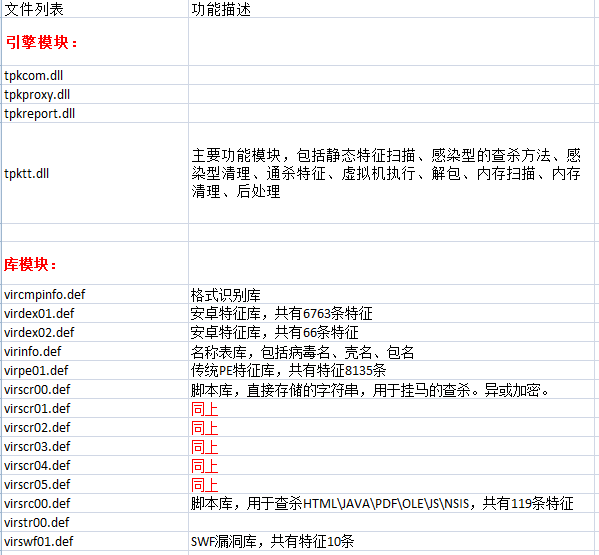The image size is (599, 555).
Task: Select the vircmpinfo.def cell
Action: (x=95, y=294)
